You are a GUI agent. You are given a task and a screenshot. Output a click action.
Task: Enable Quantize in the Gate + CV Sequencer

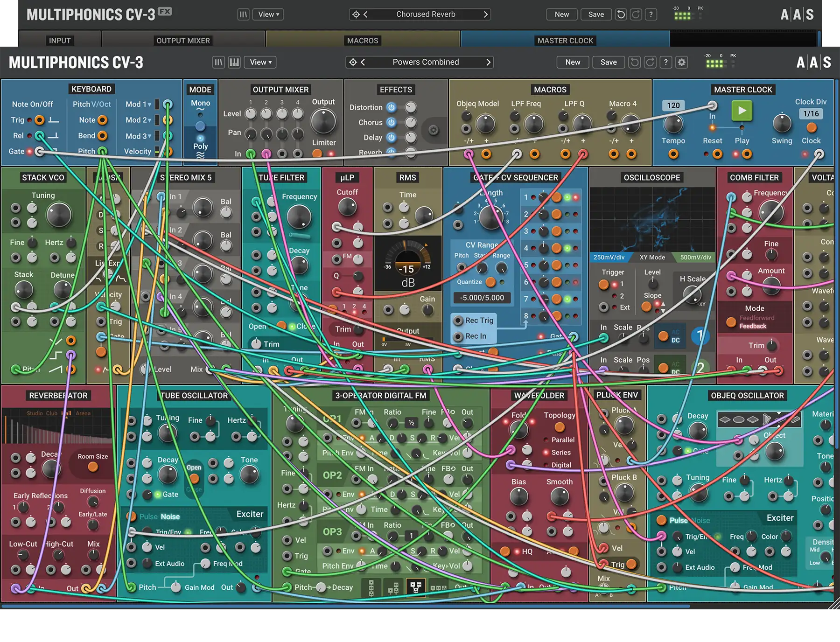[x=490, y=282]
